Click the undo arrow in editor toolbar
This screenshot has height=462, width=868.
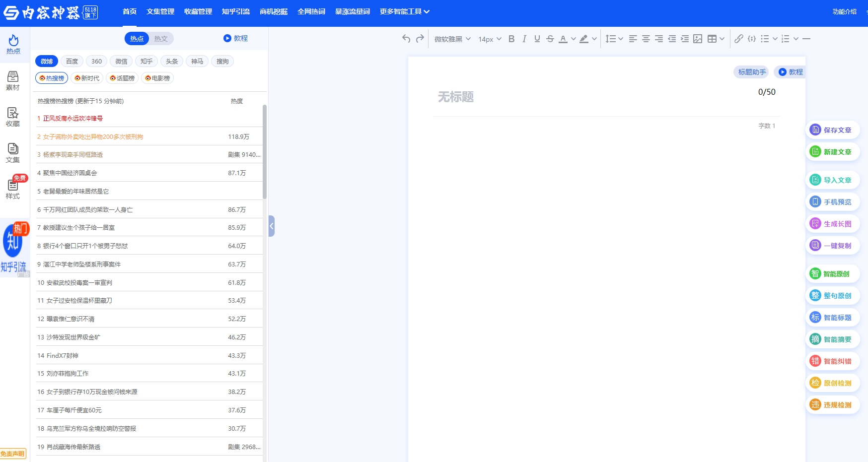(x=406, y=39)
